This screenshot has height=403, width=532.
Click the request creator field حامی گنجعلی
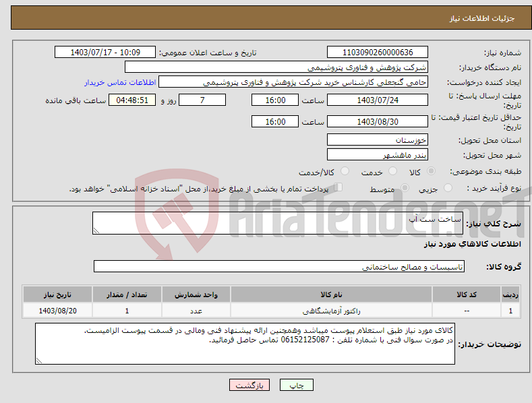click(293, 82)
